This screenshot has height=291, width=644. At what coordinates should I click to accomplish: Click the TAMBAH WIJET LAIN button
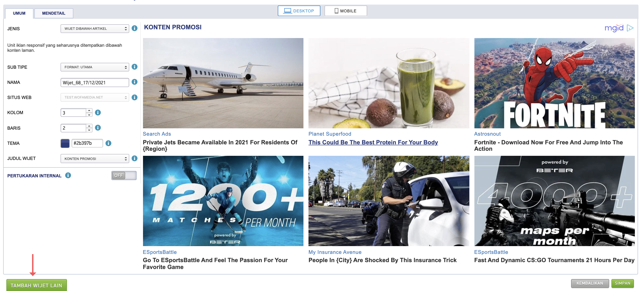click(36, 285)
